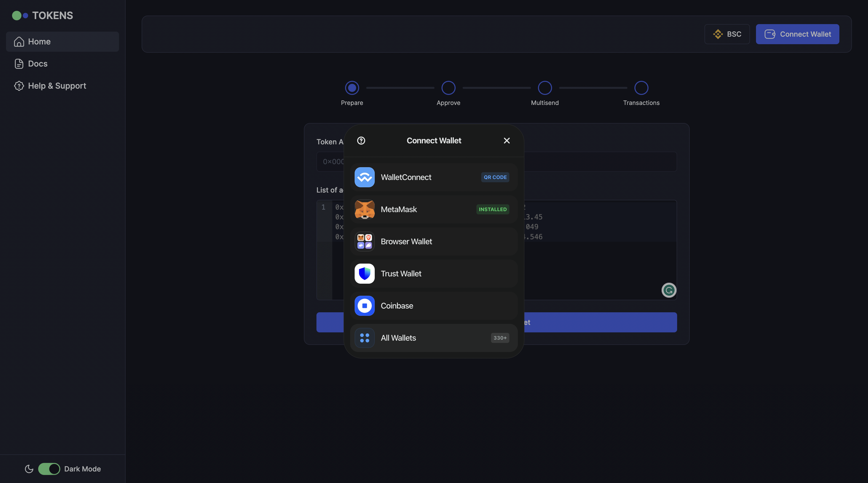This screenshot has width=868, height=483.
Task: Click the BSC network icon
Action: tap(718, 34)
